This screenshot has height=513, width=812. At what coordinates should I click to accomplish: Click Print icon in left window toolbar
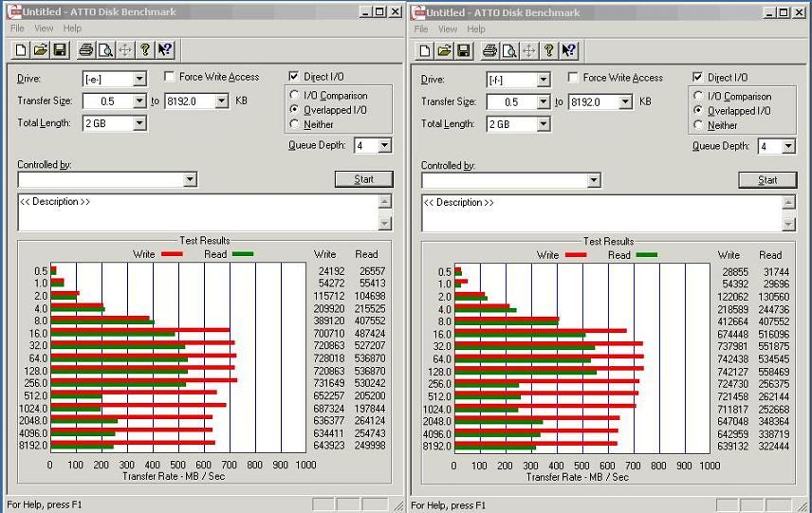[86, 49]
